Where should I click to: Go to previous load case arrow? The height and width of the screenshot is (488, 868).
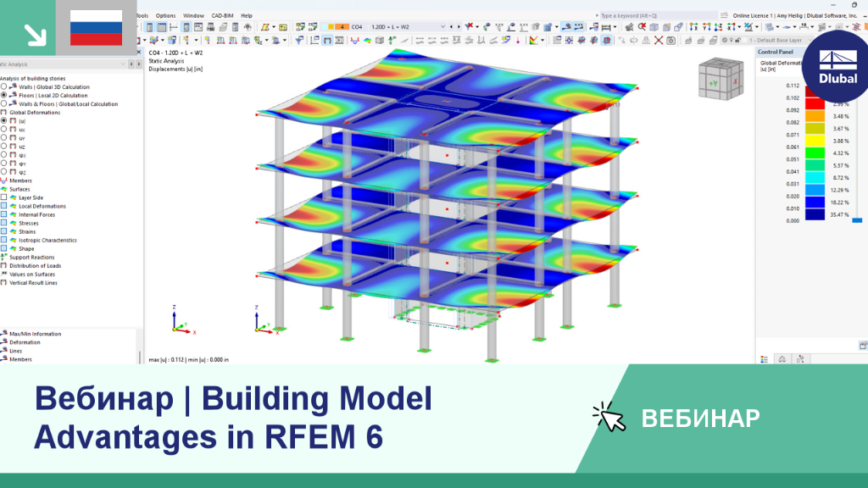(451, 26)
